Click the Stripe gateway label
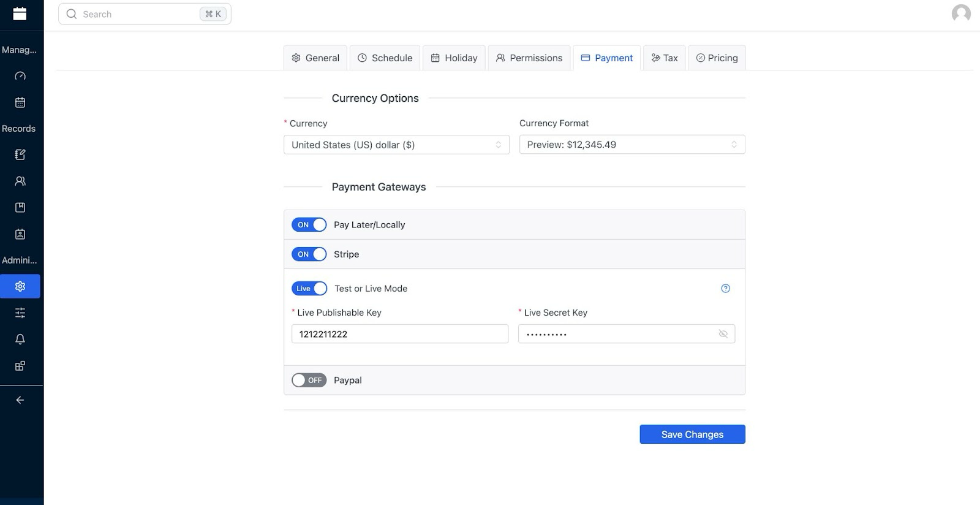The height and width of the screenshot is (505, 980). pyautogui.click(x=347, y=254)
